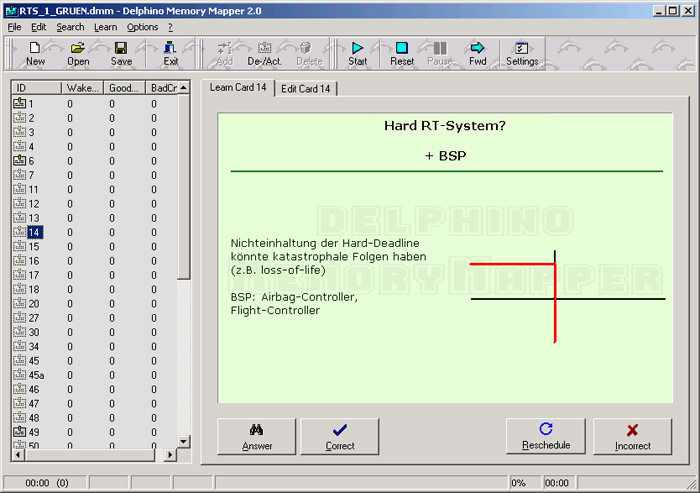Click the card icon of row 6

click(20, 161)
